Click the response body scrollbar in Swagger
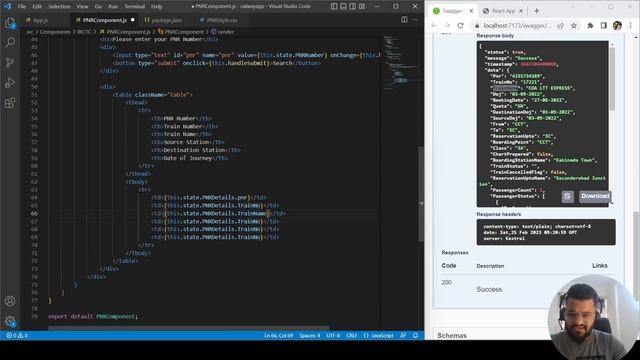 coord(611,78)
